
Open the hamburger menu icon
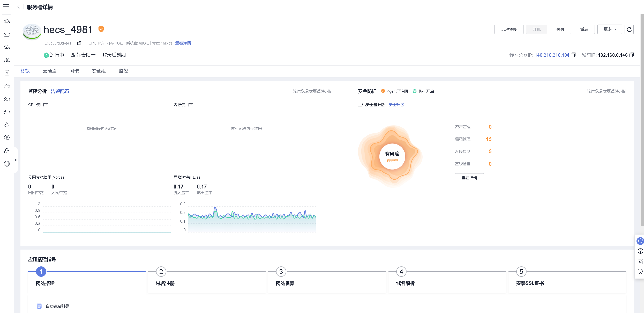point(6,7)
